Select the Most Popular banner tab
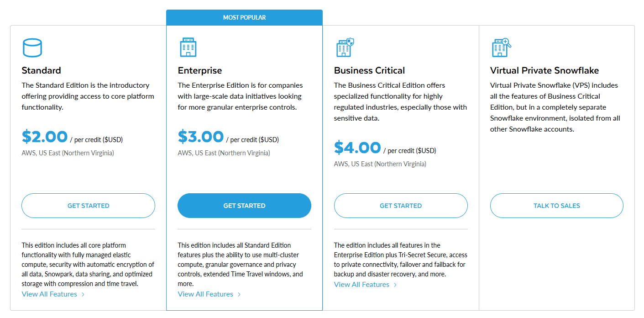644x318 pixels. point(244,17)
